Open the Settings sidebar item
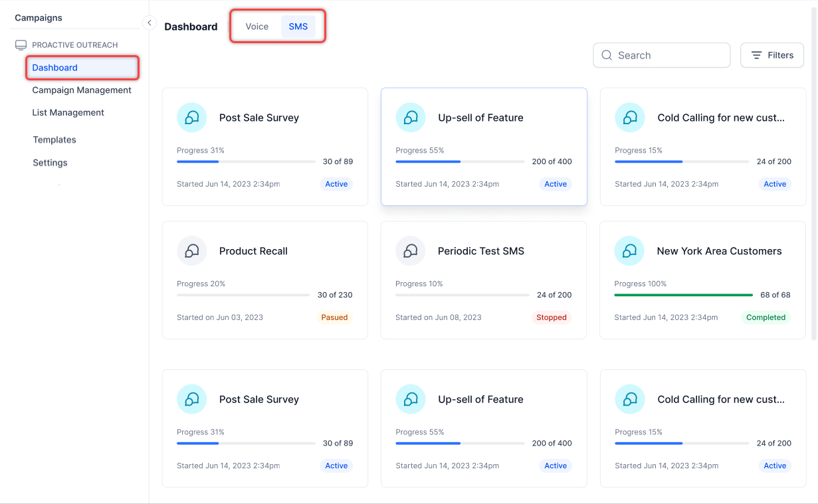818x504 pixels. pos(51,163)
